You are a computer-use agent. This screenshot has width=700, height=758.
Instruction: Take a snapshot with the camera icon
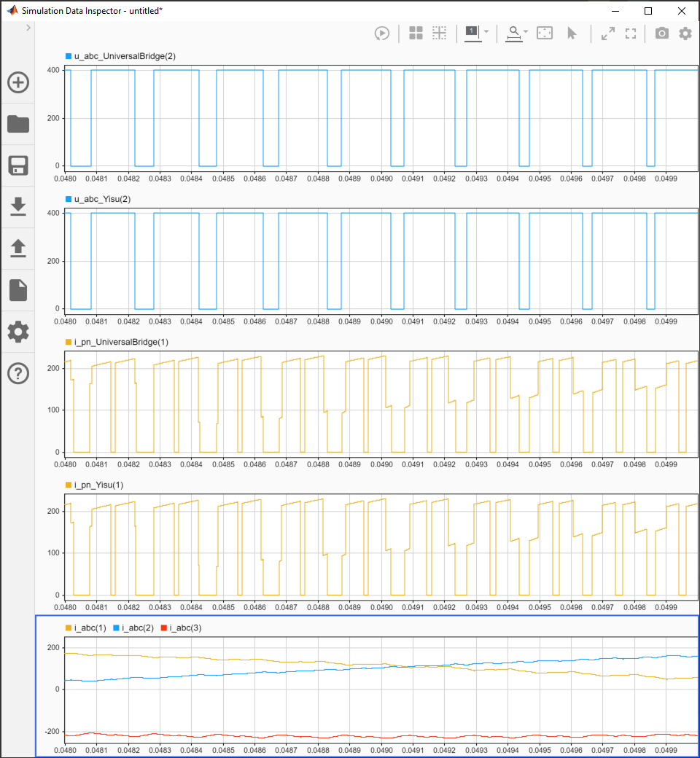click(662, 33)
